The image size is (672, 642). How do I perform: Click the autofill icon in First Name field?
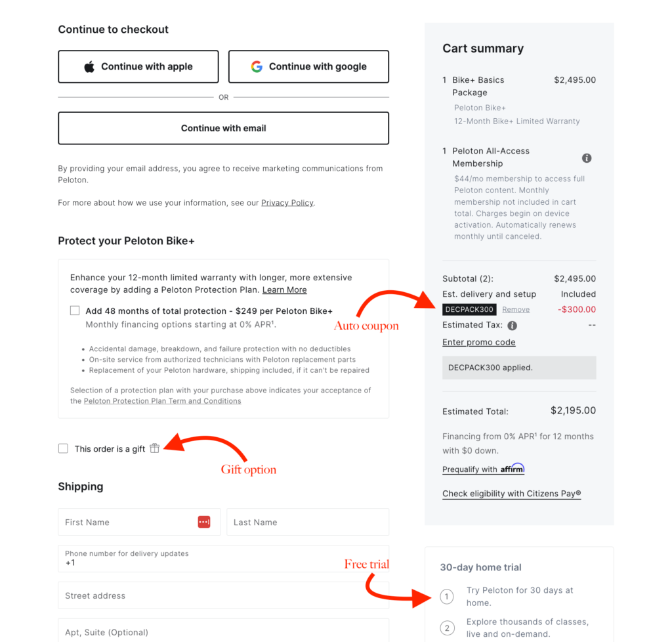point(203,521)
